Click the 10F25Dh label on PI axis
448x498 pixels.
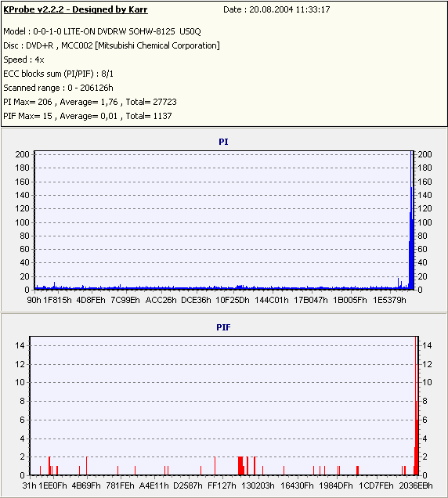[233, 300]
